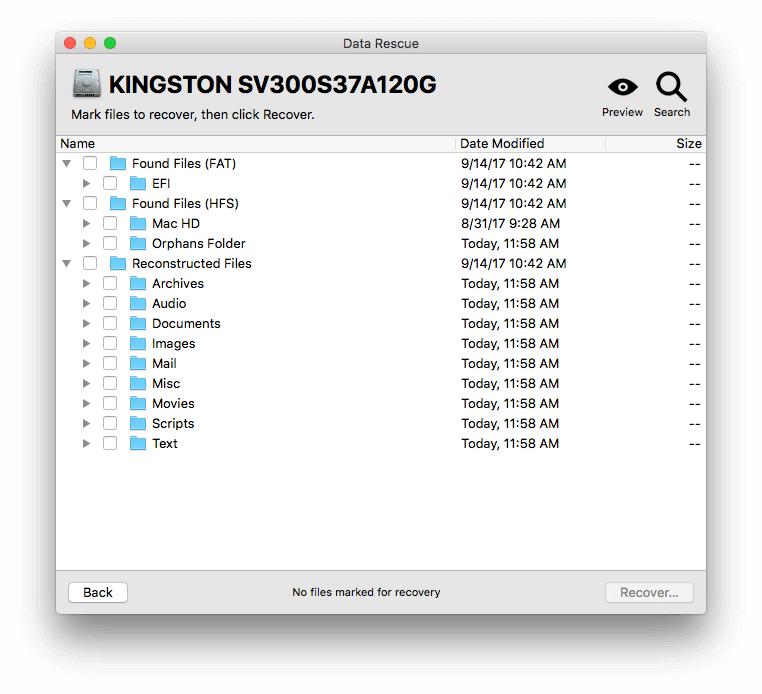Viewport: 762px width, 694px height.
Task: Sort by the Name column header
Action: pos(256,143)
